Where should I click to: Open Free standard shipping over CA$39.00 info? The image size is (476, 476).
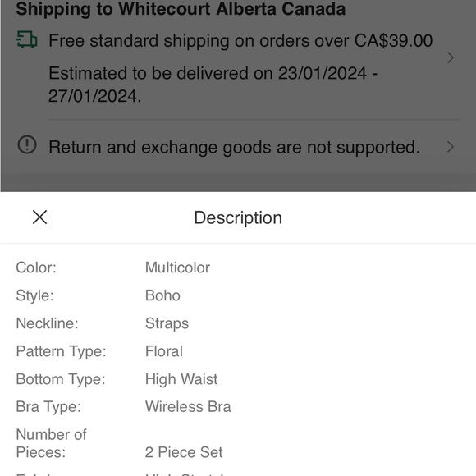pos(240,40)
